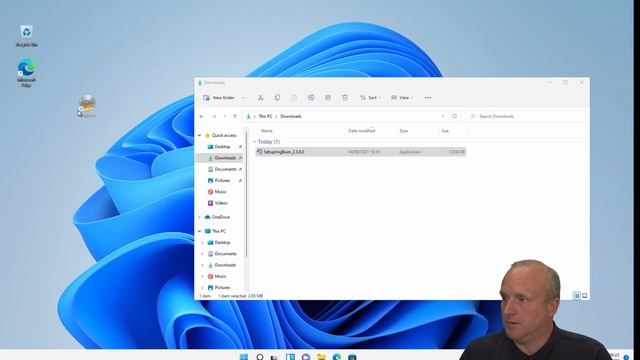Open Recycle Bin desktop icon
Screen dimensions: 640x360
coord(27,36)
